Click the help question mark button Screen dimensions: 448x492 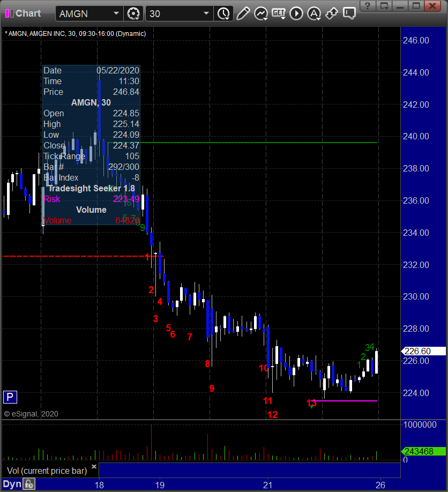pyautogui.click(x=368, y=6)
